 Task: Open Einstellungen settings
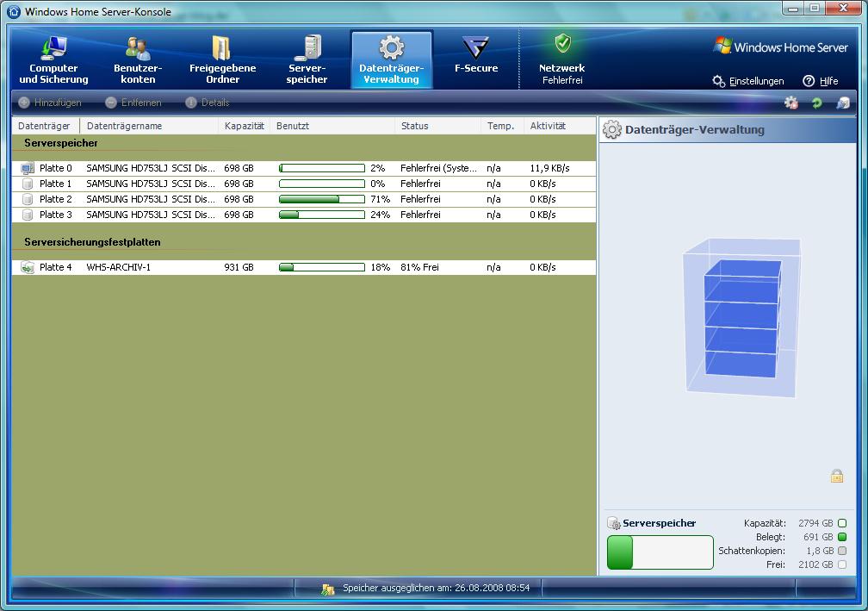pyautogui.click(x=748, y=81)
